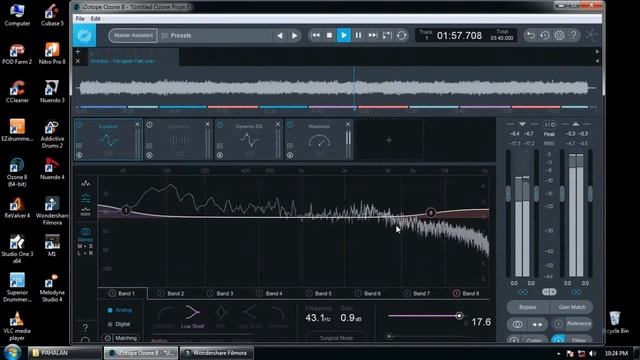Open the Equalizer module preset list icon

coord(79,145)
